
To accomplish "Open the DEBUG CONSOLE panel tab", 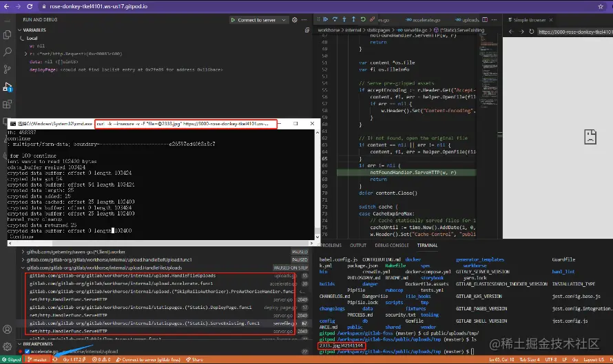I will (392, 245).
